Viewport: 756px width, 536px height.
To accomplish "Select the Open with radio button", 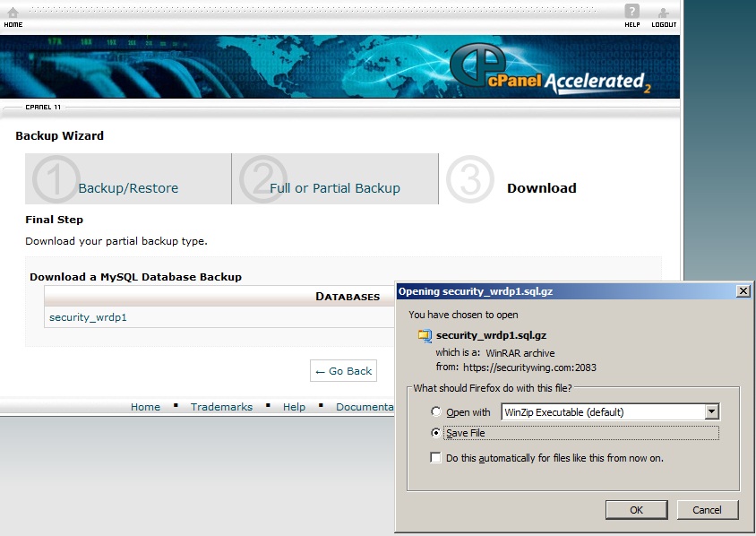I will (436, 411).
